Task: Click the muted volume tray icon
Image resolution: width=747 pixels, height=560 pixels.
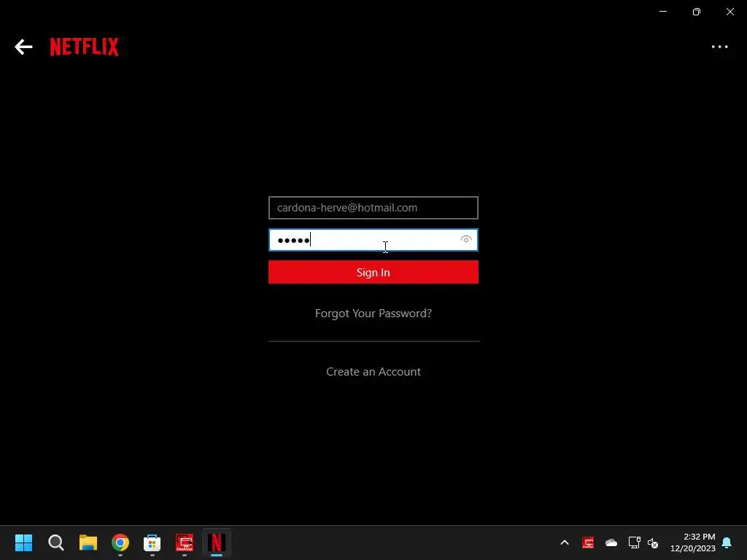Action: point(653,542)
